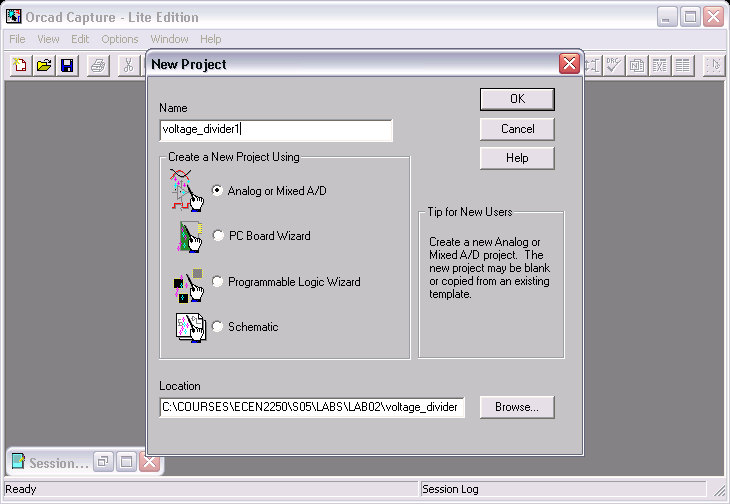Close the New Project dialog

point(569,64)
